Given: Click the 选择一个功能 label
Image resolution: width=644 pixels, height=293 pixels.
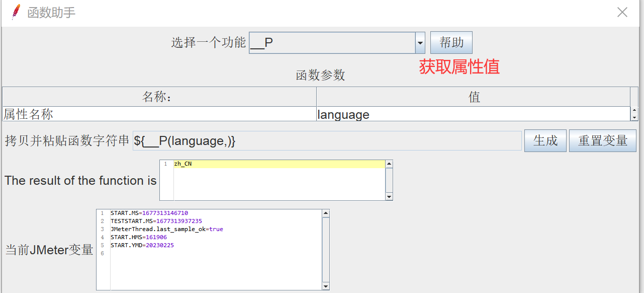Looking at the screenshot, I should tap(209, 42).
